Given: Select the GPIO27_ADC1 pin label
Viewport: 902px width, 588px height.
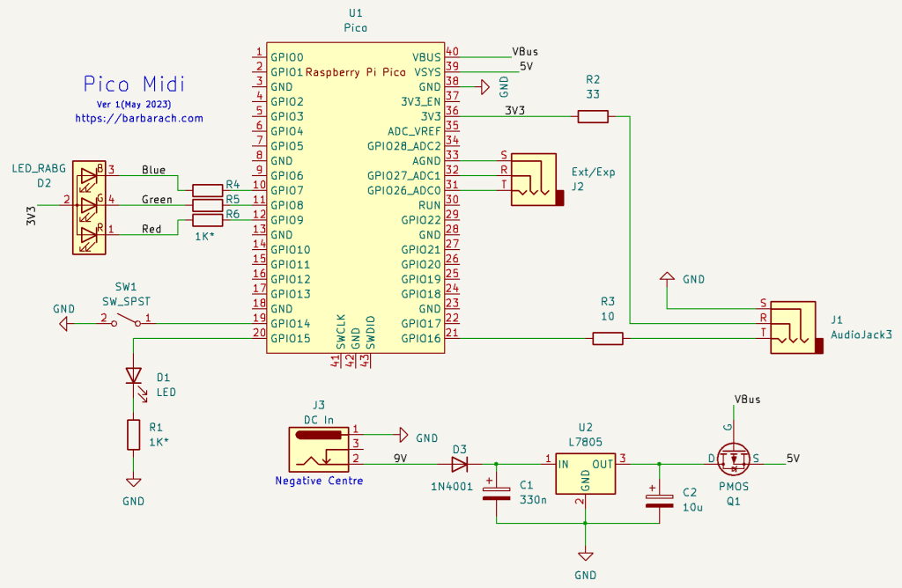Looking at the screenshot, I should click(x=404, y=176).
